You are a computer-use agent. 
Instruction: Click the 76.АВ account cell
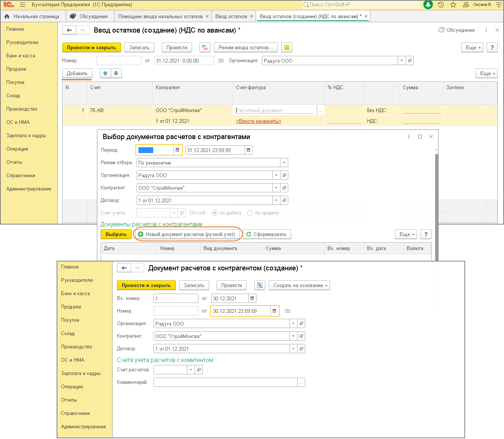[120, 110]
